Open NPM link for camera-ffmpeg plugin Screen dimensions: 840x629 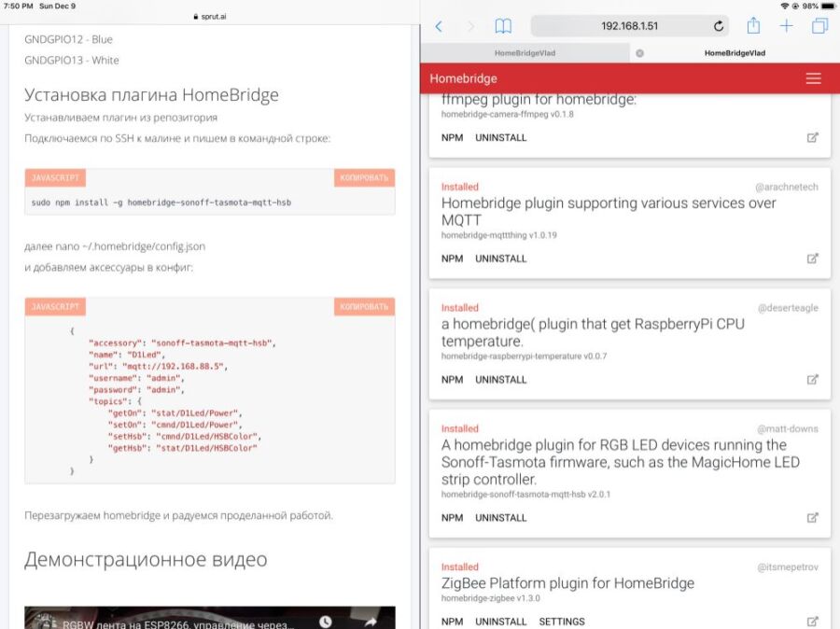click(452, 138)
